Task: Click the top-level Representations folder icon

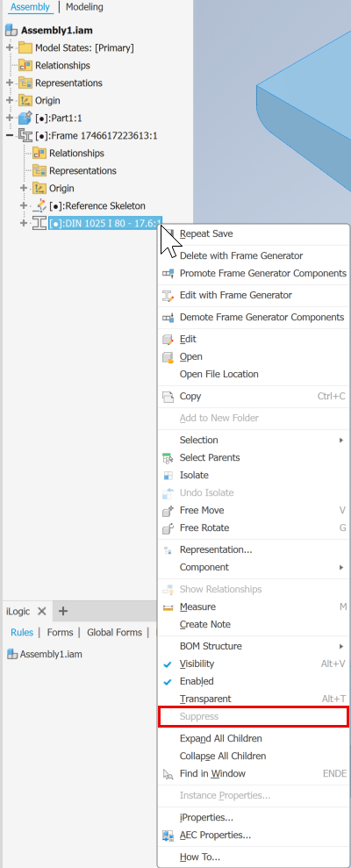Action: [25, 83]
